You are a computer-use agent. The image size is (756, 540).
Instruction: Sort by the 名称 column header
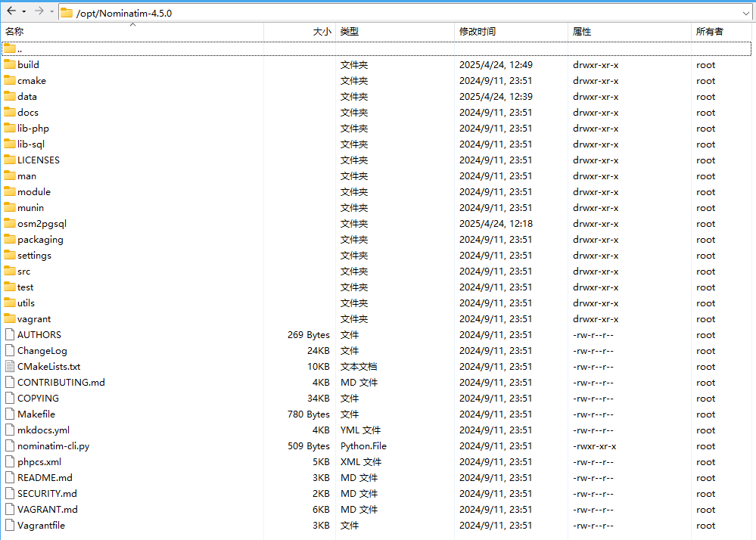point(132,31)
